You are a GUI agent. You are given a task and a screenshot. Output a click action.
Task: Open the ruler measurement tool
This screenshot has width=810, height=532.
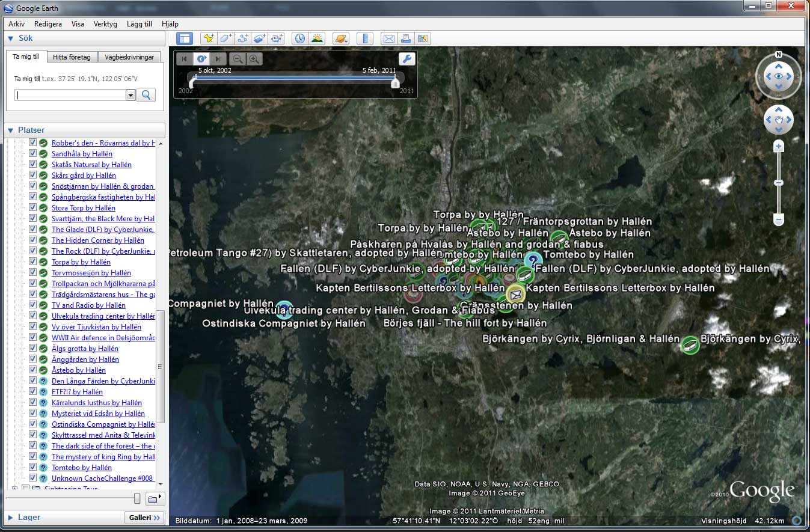click(x=364, y=38)
